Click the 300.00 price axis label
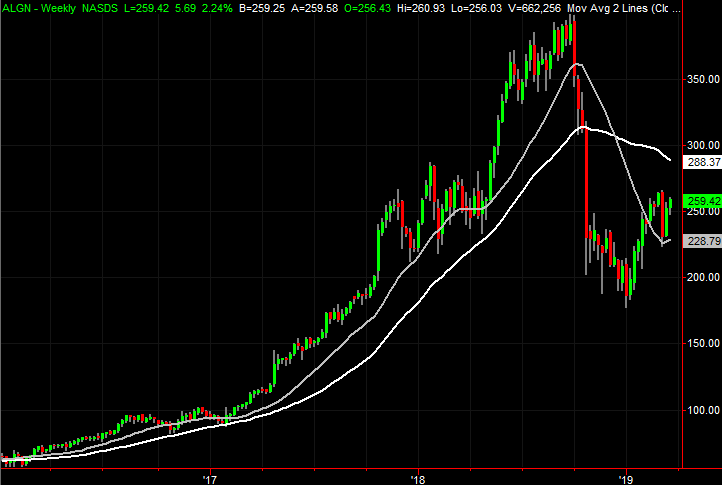Viewport: 722px width, 485px height. pyautogui.click(x=703, y=146)
